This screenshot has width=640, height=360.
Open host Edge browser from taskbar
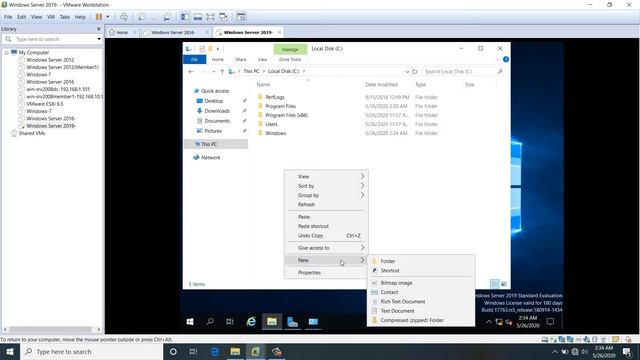pos(215,351)
